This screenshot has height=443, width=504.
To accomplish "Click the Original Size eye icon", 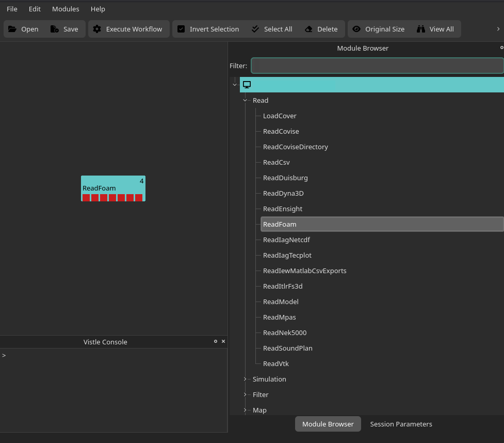I will 356,29.
